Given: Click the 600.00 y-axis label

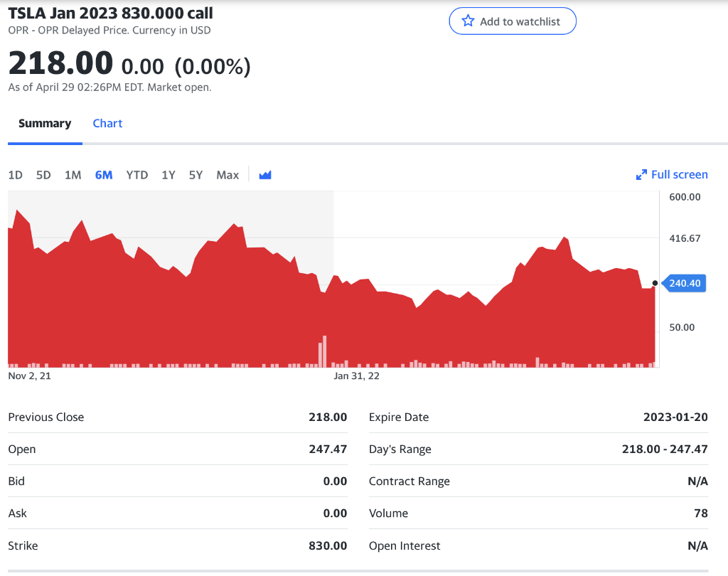Looking at the screenshot, I should [x=685, y=197].
